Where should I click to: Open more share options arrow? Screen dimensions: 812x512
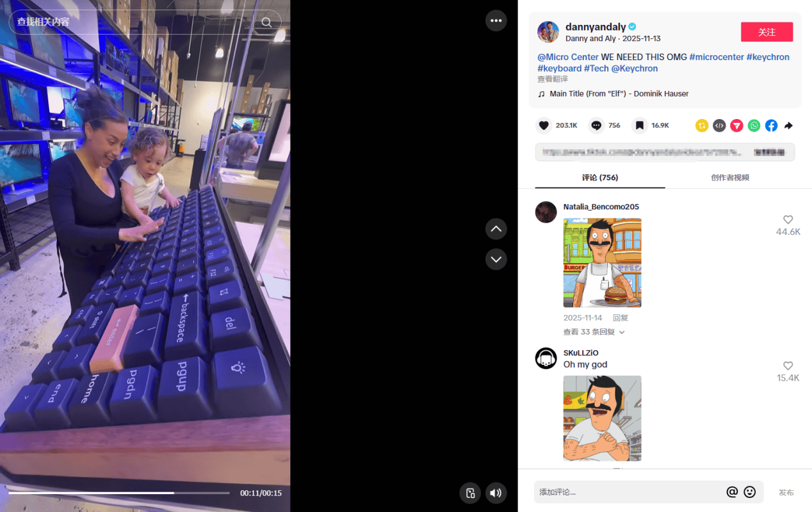pos(788,125)
